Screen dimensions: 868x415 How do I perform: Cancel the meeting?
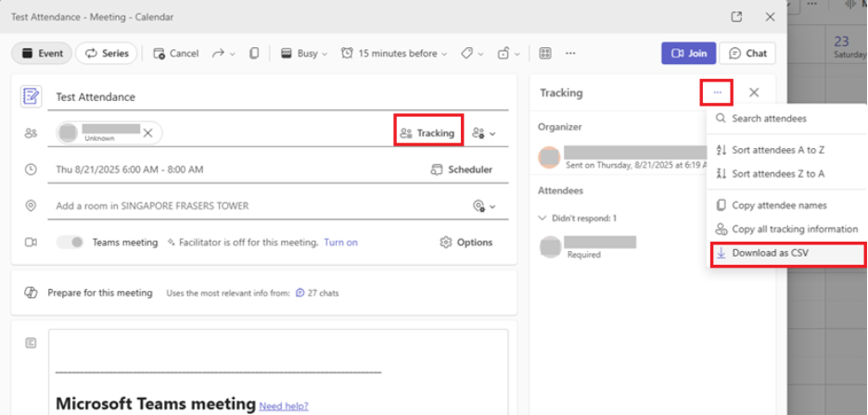click(175, 54)
